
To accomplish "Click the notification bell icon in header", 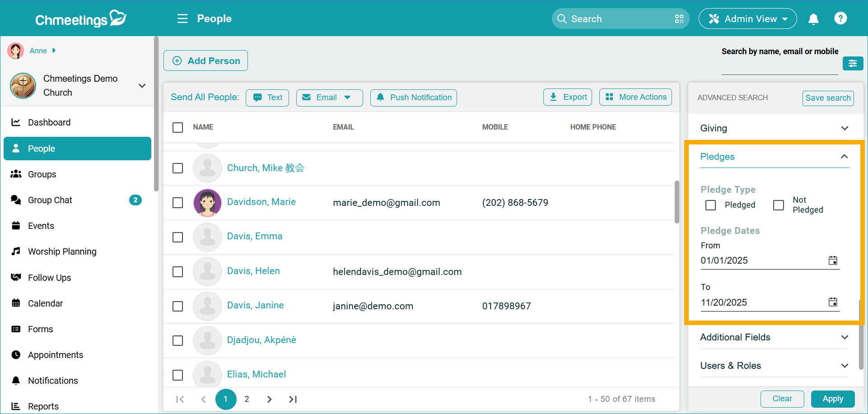I will 813,19.
